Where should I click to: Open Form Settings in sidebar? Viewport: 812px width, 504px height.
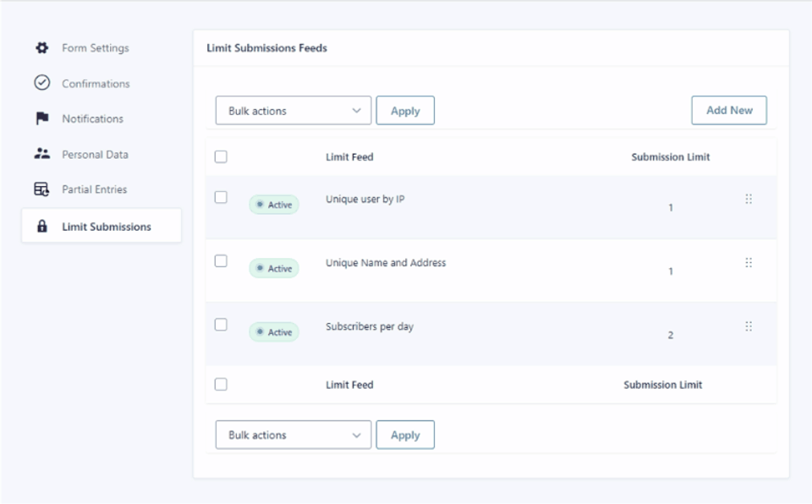tap(96, 47)
